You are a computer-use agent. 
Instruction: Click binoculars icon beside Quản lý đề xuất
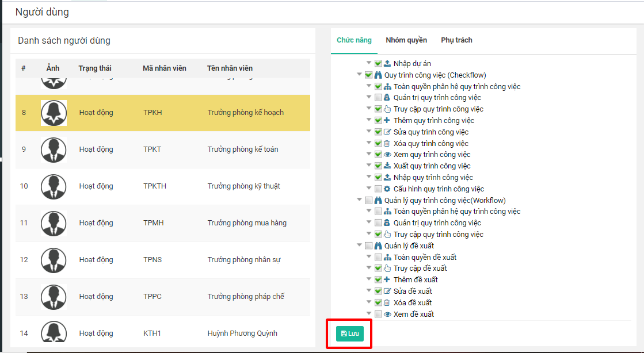point(378,246)
